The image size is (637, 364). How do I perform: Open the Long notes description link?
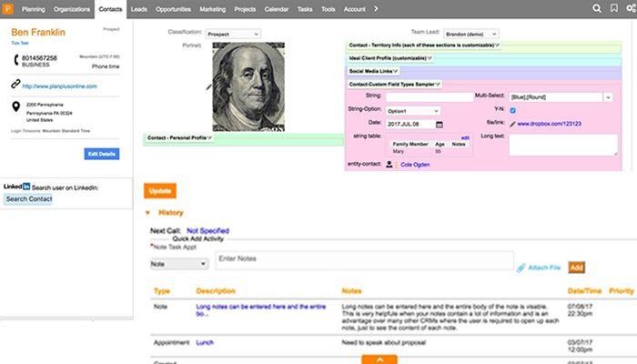(261, 310)
